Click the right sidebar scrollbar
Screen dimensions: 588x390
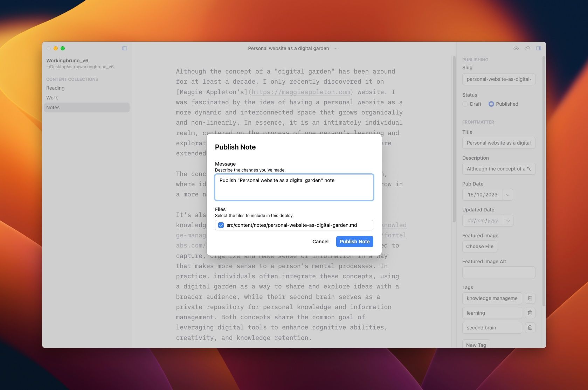[544, 181]
